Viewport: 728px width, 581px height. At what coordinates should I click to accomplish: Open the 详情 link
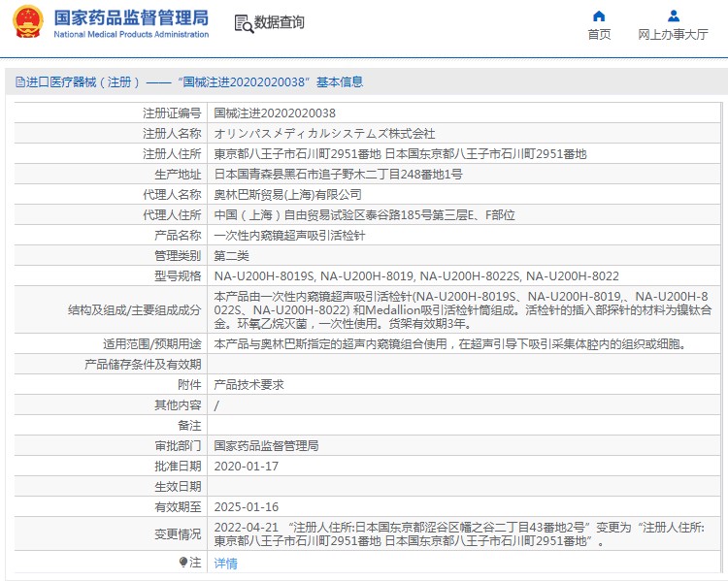(225, 564)
